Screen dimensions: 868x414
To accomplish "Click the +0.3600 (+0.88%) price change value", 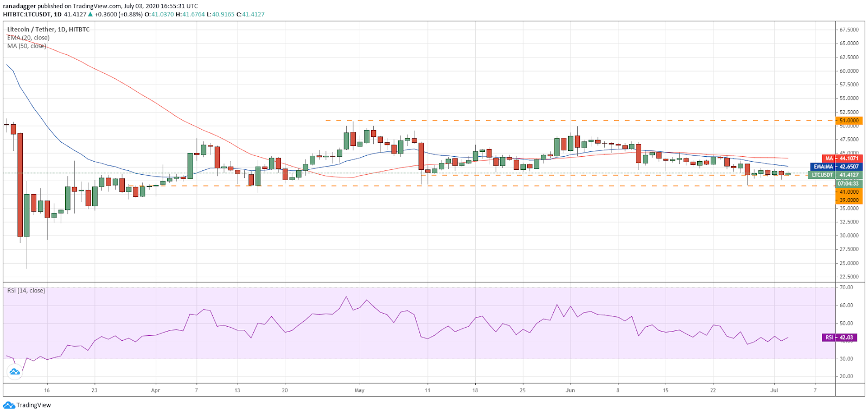I will (x=118, y=15).
